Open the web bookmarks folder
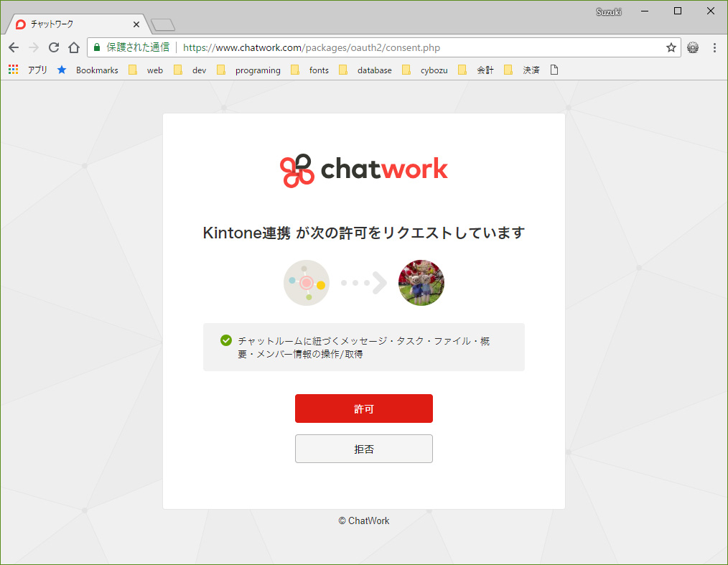 coord(146,70)
